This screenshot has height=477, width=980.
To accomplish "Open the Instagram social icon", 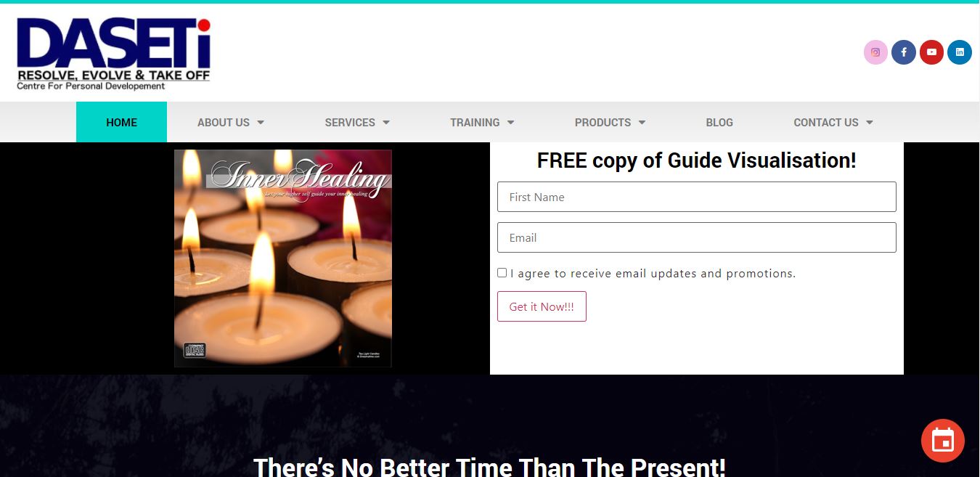I will (x=875, y=52).
